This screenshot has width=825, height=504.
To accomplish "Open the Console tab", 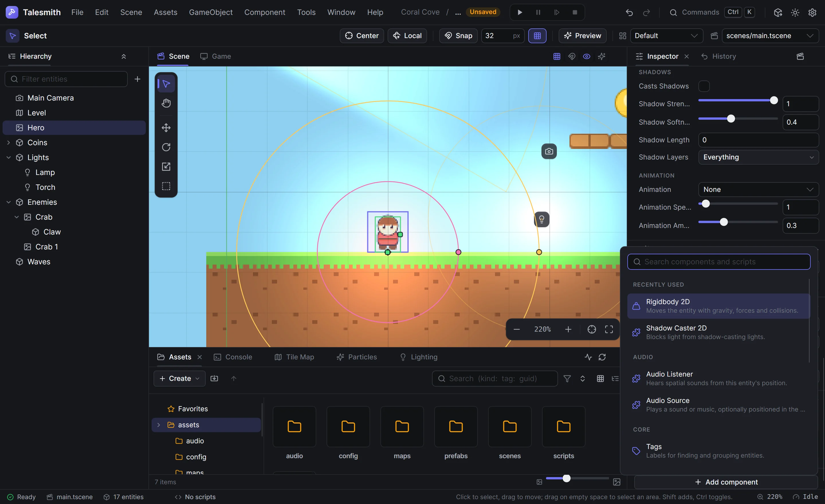I will pyautogui.click(x=233, y=357).
